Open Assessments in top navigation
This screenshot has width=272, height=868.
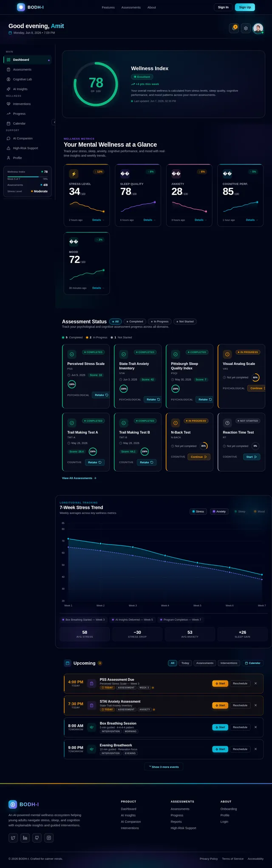coord(131,7)
